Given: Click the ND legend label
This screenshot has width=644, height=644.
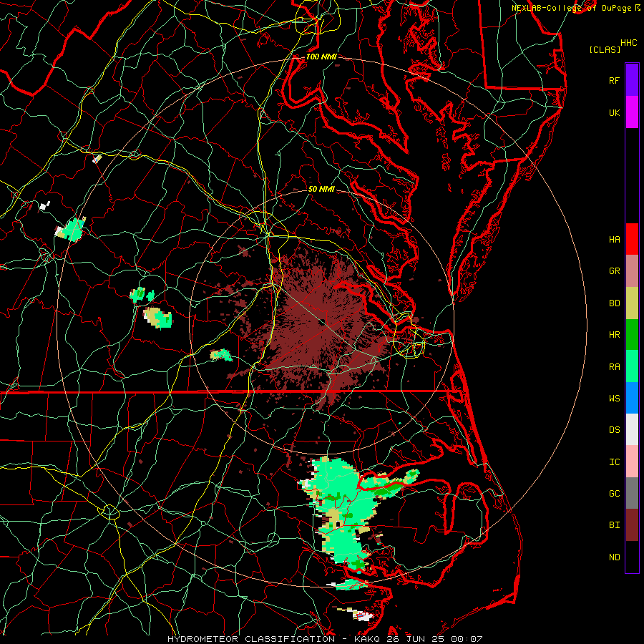Looking at the screenshot, I should click(614, 557).
